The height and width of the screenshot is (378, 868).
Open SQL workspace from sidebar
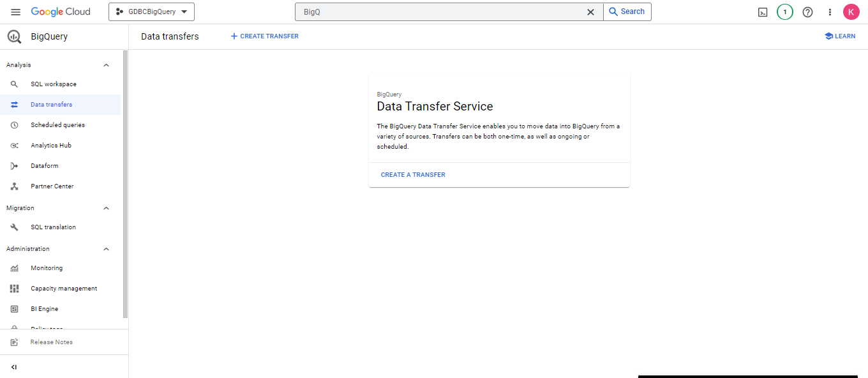[54, 84]
